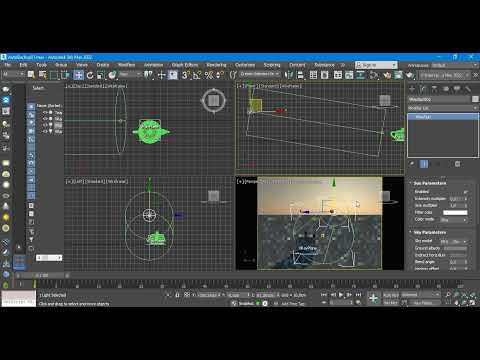The width and height of the screenshot is (480, 360).
Task: Toggle visibility eye of fourth scene object
Action: point(45,131)
